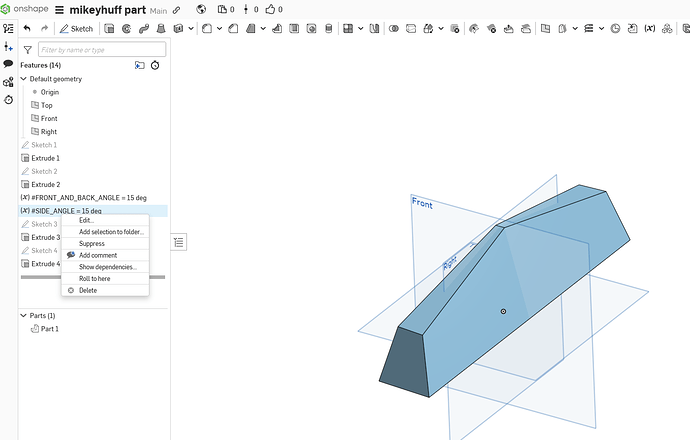Select the Transform tool

428,29
